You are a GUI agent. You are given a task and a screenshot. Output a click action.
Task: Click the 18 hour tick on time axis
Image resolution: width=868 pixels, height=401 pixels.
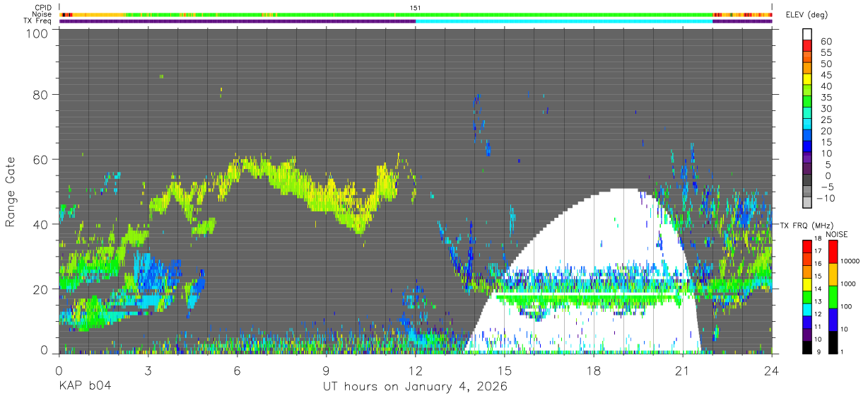594,371
